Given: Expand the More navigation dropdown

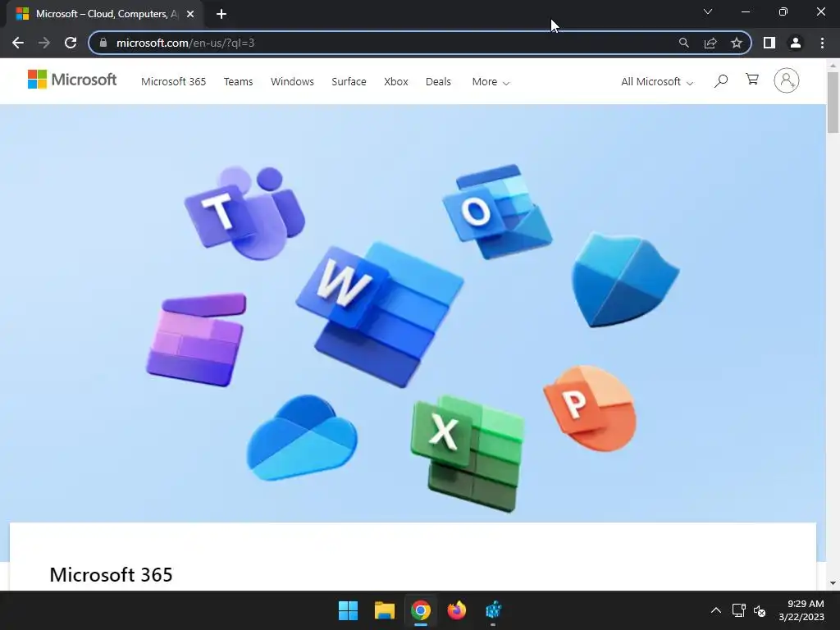Looking at the screenshot, I should point(491,82).
